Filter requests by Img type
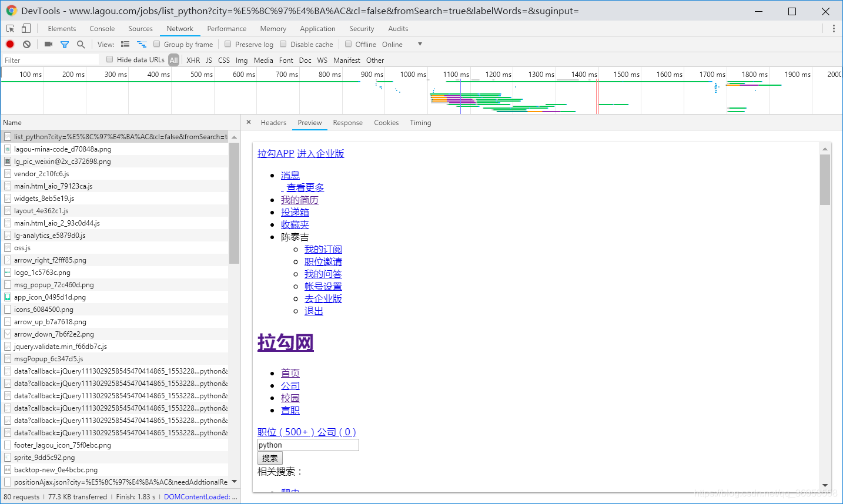This screenshot has width=843, height=504. (x=242, y=60)
